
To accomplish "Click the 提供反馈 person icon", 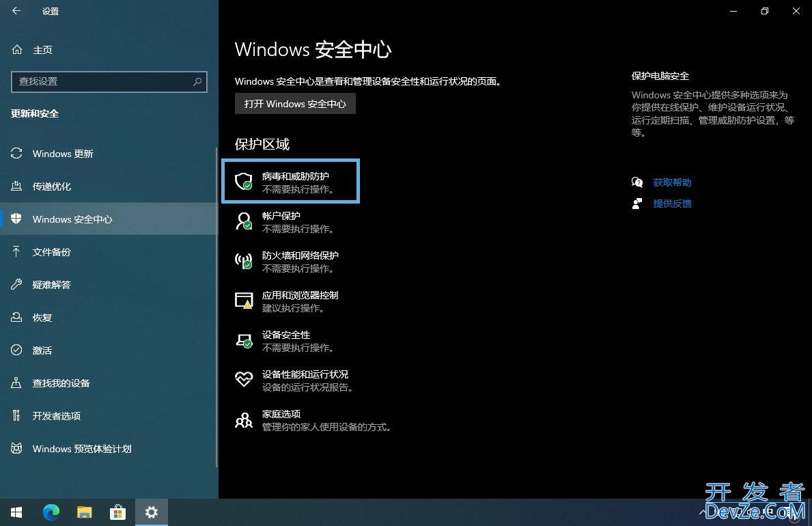I will coord(637,204).
